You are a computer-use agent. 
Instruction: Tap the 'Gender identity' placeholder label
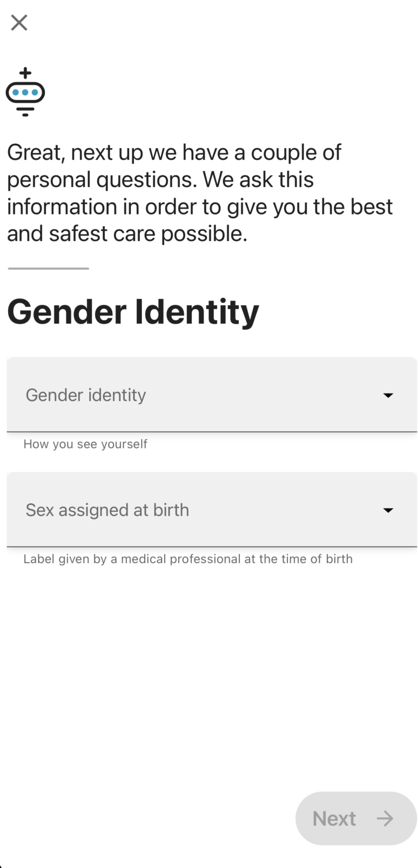tap(86, 395)
